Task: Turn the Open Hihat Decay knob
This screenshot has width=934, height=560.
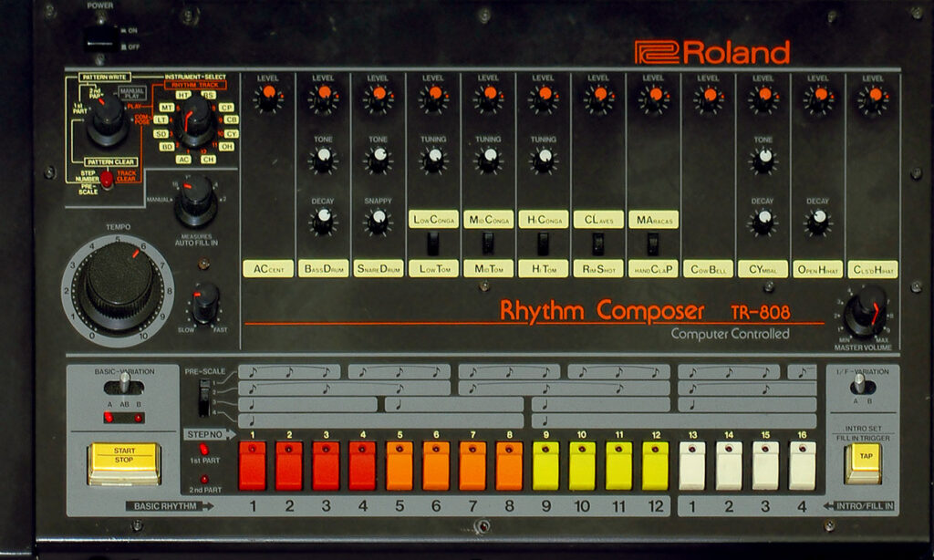Action: pos(818,221)
